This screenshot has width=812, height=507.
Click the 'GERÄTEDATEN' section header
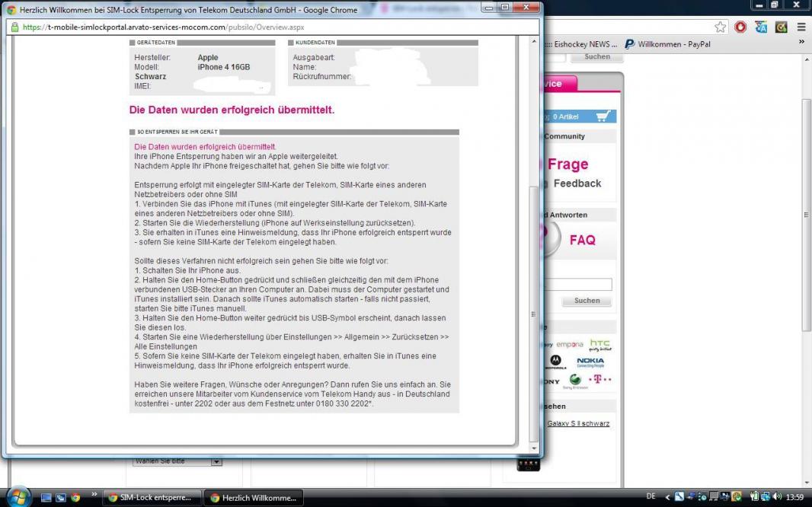coord(156,43)
